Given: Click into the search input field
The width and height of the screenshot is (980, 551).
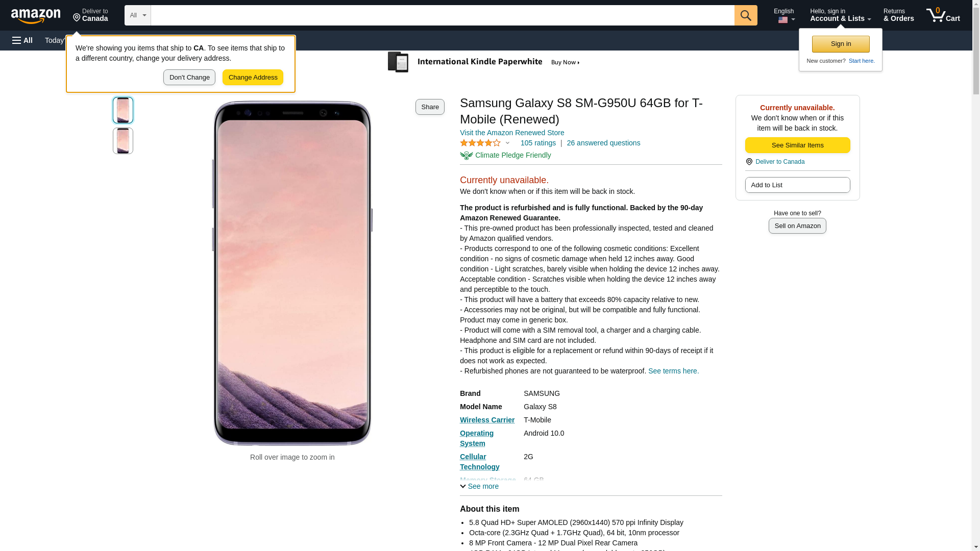Looking at the screenshot, I should pyautogui.click(x=442, y=15).
